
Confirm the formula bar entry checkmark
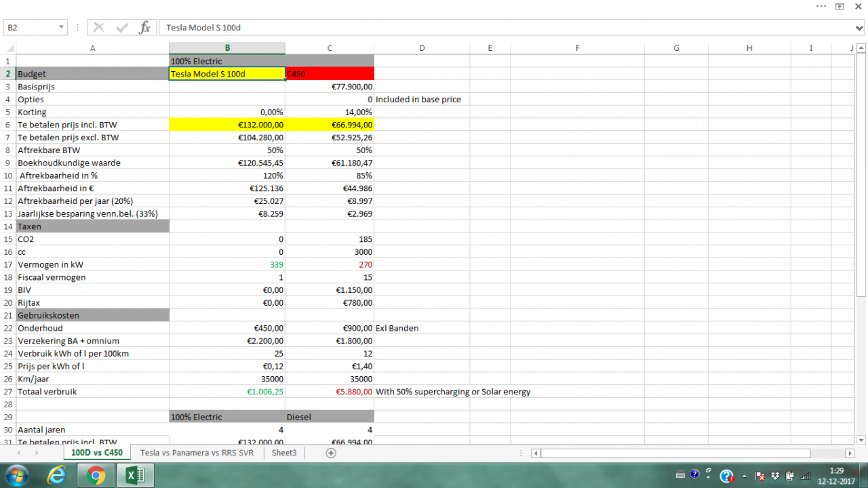[x=122, y=28]
